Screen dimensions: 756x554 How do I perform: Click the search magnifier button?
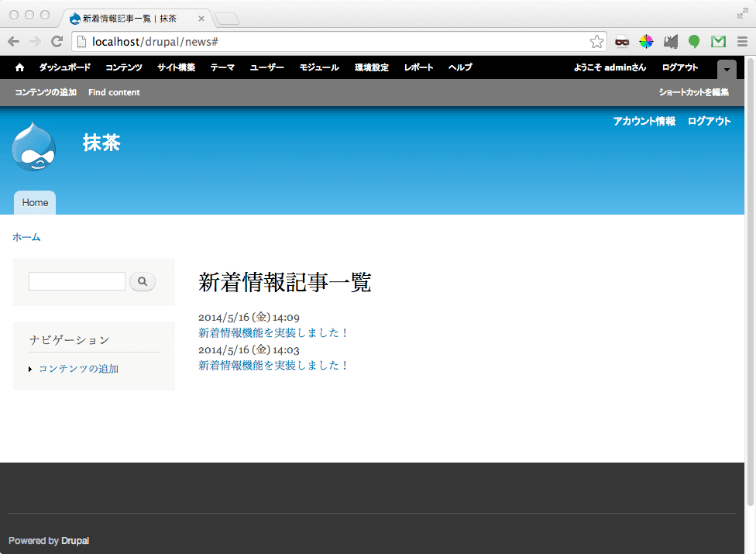click(x=143, y=281)
